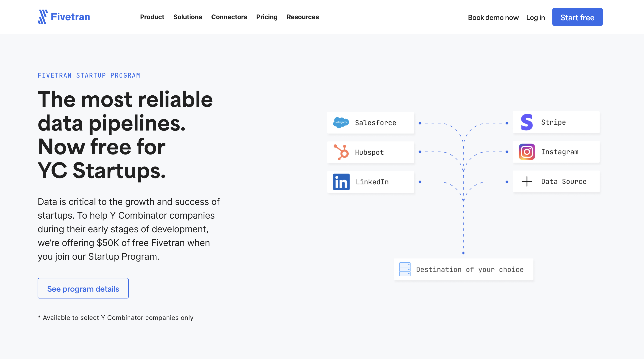Screen dimensions: 644x361
Task: Click the FIVETRAN STARTUP PROGRAM heading
Action: (89, 75)
